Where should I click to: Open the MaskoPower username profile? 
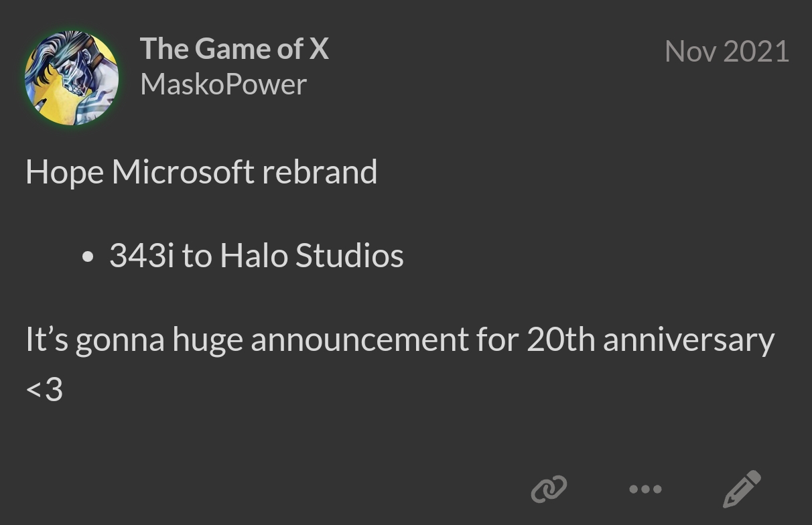coord(223,84)
